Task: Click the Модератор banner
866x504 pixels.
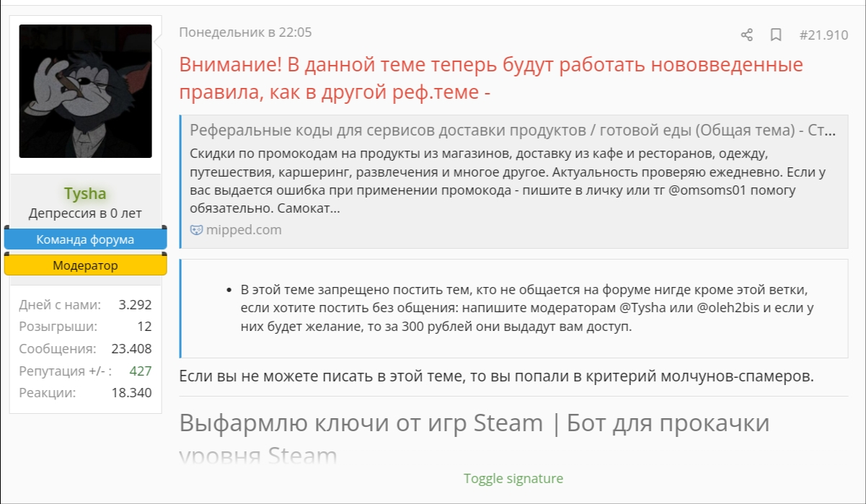Action: point(85,265)
